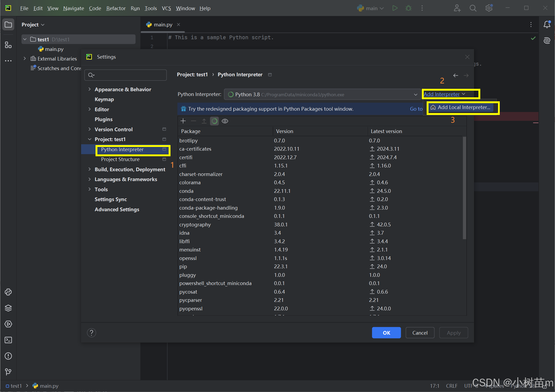Open Code With Me icon
The height and width of the screenshot is (392, 555).
(x=457, y=8)
